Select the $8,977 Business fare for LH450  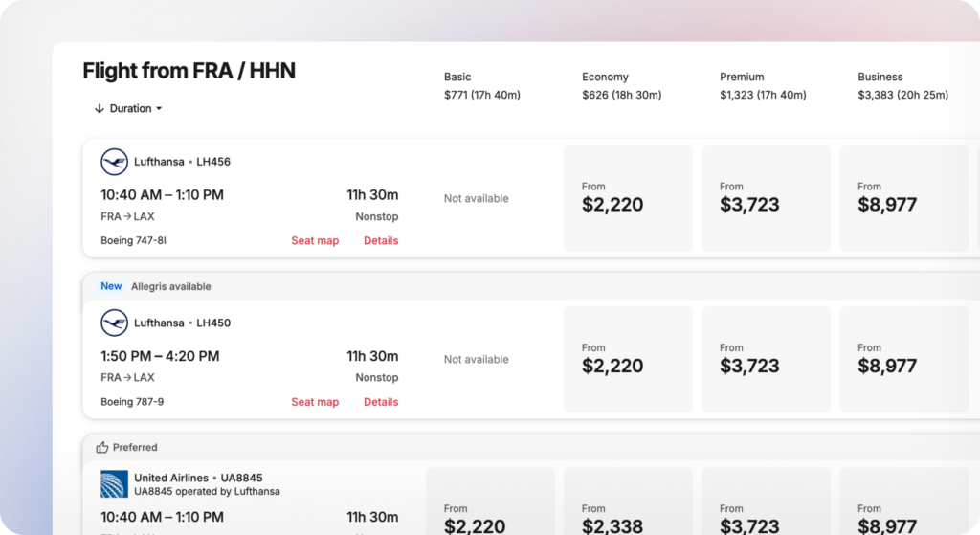pos(903,359)
